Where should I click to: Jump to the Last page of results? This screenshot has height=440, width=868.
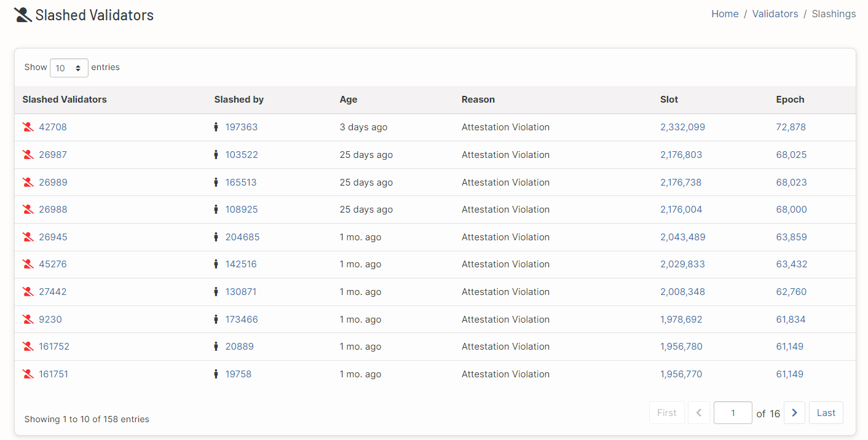826,413
